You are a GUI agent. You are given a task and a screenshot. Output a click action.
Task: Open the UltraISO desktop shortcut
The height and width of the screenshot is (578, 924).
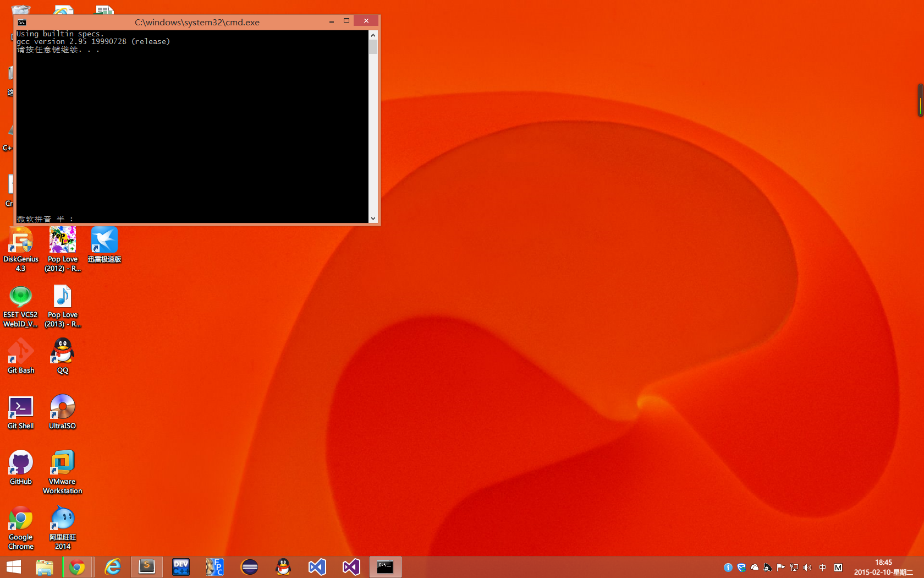63,412
